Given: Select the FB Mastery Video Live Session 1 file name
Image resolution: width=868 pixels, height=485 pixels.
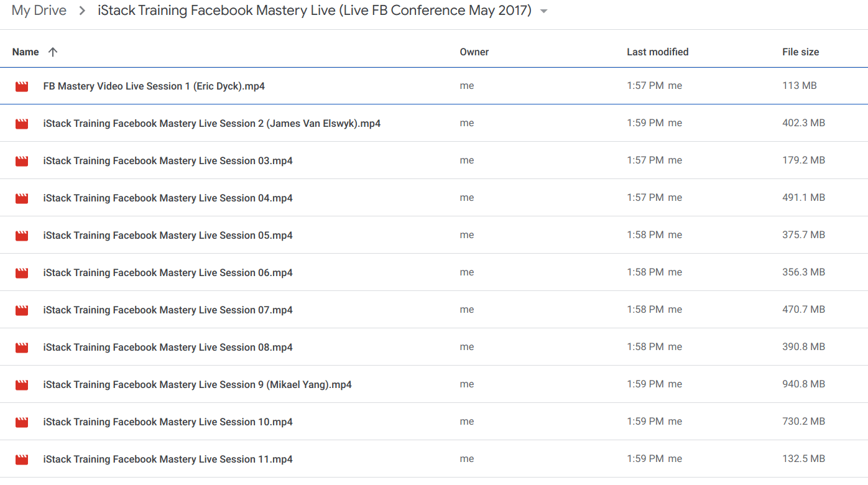Looking at the screenshot, I should click(154, 86).
